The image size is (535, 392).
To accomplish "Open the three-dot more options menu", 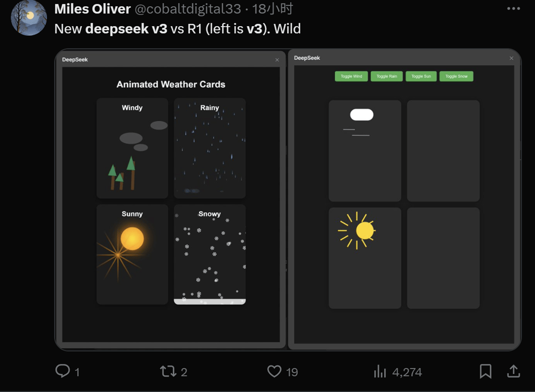I will pyautogui.click(x=513, y=9).
